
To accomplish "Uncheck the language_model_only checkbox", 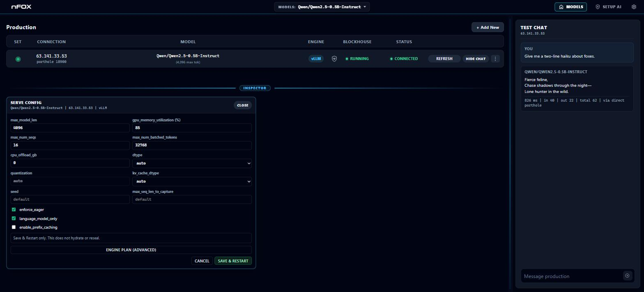I will 14,218.
